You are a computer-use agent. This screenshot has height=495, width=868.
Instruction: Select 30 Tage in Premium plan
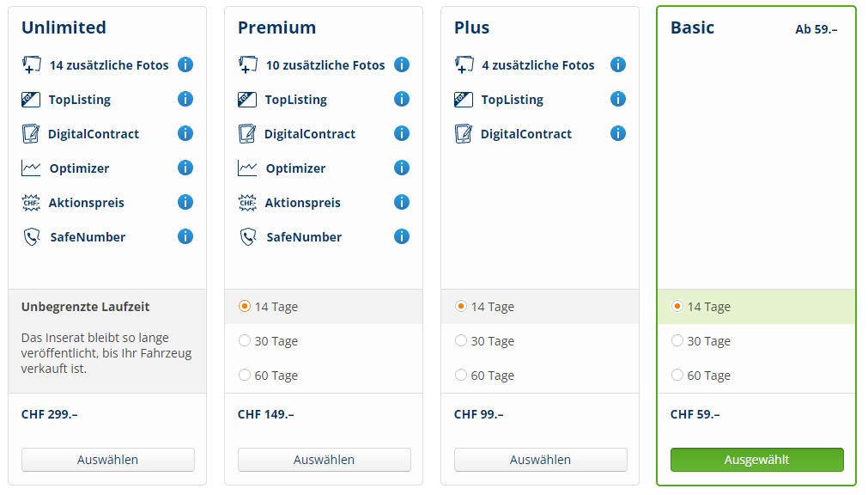pyautogui.click(x=246, y=341)
